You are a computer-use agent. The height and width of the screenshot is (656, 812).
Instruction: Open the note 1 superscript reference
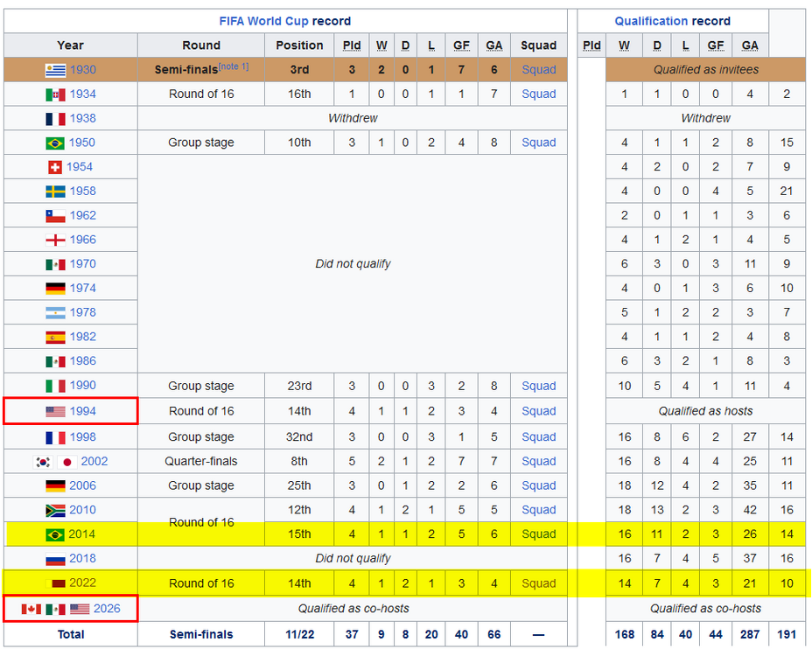point(234,67)
